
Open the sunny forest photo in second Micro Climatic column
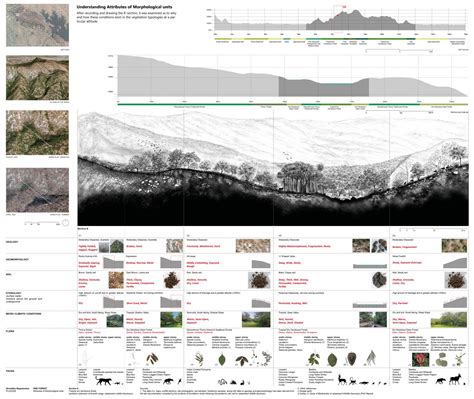171,320
